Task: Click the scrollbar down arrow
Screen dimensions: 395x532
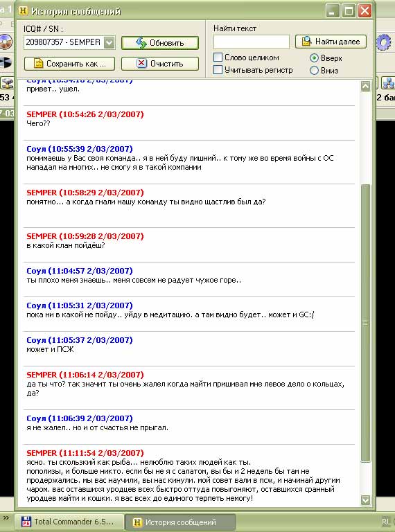Action: click(x=365, y=499)
